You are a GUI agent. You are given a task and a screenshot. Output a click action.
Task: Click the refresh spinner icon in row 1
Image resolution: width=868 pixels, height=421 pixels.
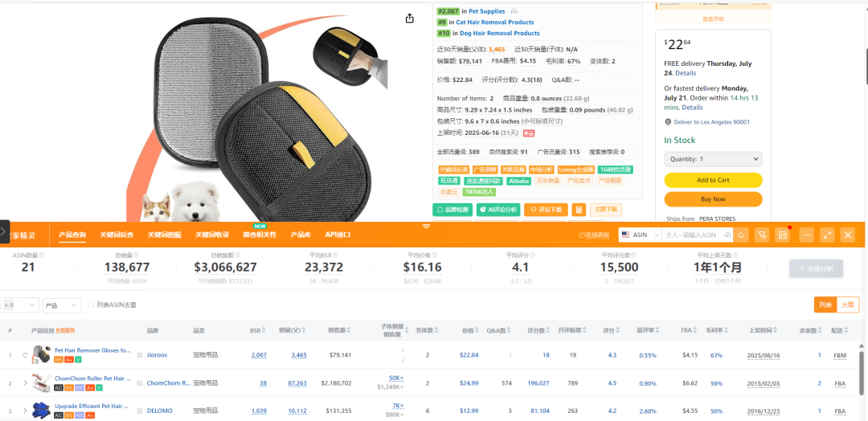[x=25, y=355]
